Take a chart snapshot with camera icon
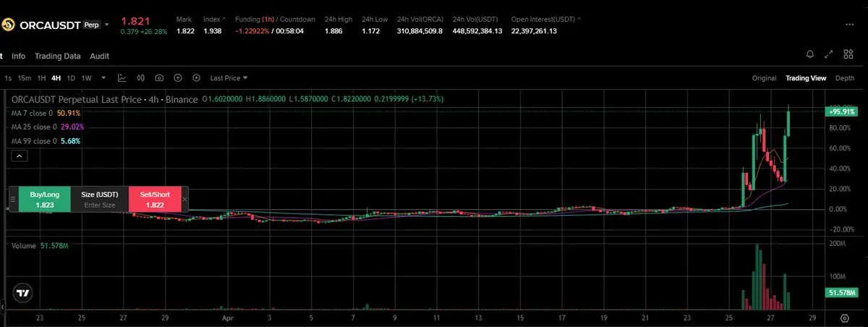This screenshot has width=868, height=327. point(158,78)
